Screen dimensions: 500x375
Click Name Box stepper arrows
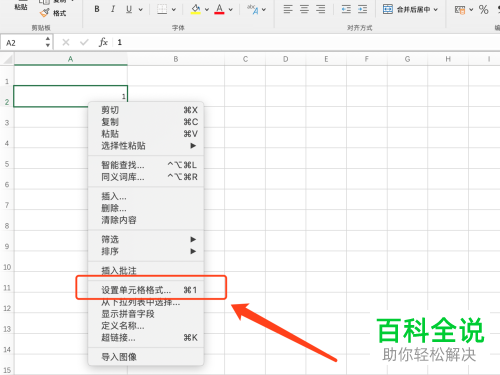coord(48,42)
